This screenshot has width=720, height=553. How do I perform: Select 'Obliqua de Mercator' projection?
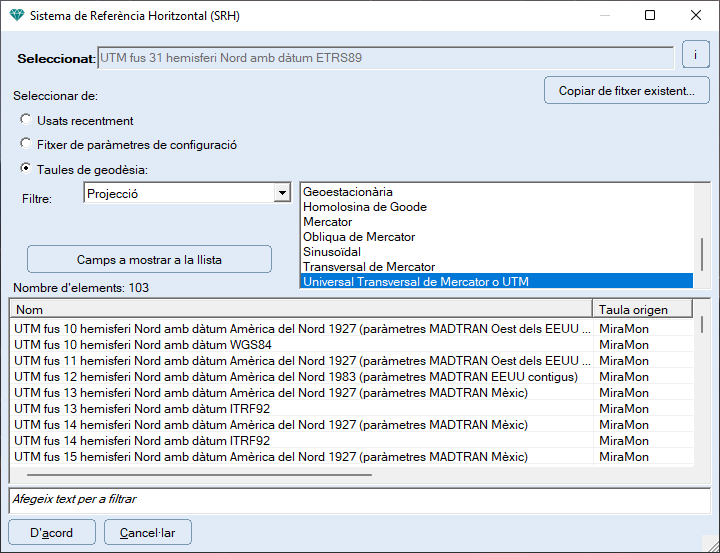(496, 237)
